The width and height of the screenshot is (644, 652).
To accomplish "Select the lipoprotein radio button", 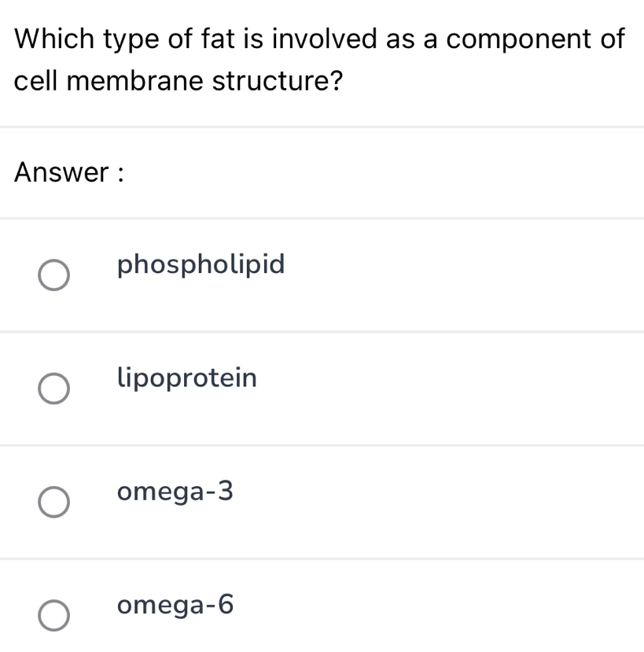I will 54,389.
